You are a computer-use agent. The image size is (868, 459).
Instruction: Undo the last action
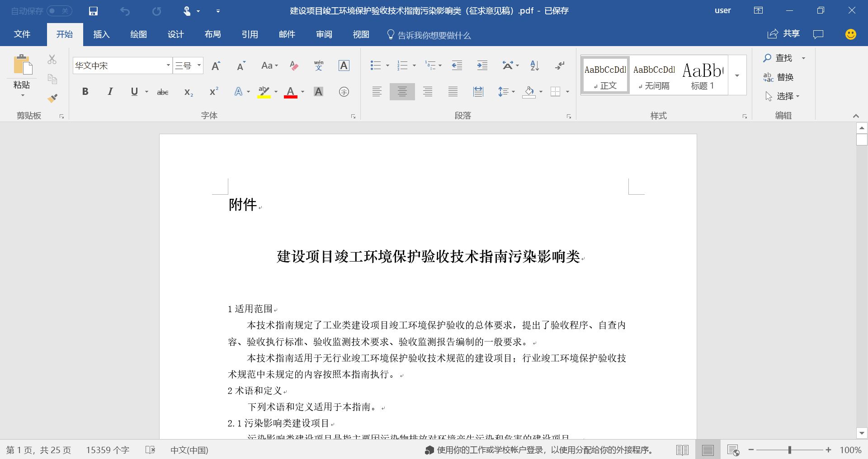[x=125, y=11]
